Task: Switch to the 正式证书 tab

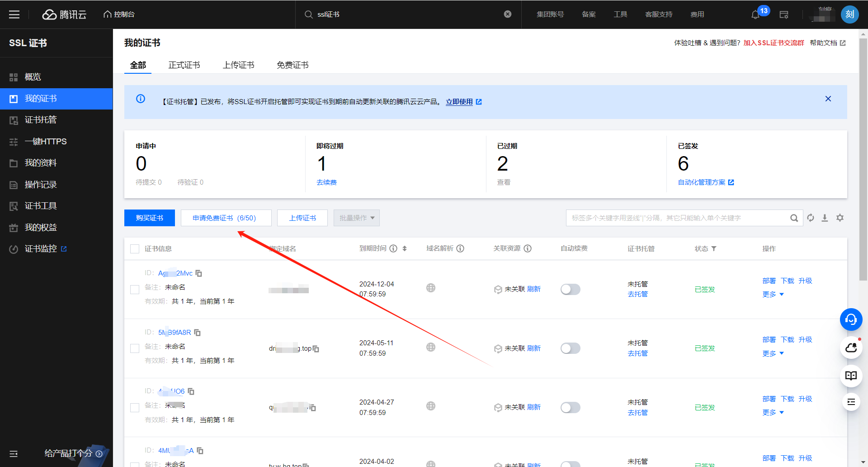Action: point(184,65)
